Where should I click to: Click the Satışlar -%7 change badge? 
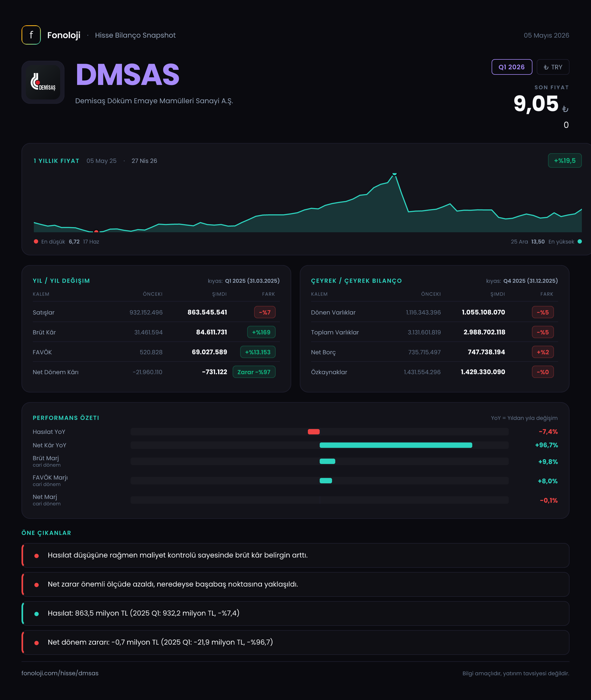click(265, 312)
